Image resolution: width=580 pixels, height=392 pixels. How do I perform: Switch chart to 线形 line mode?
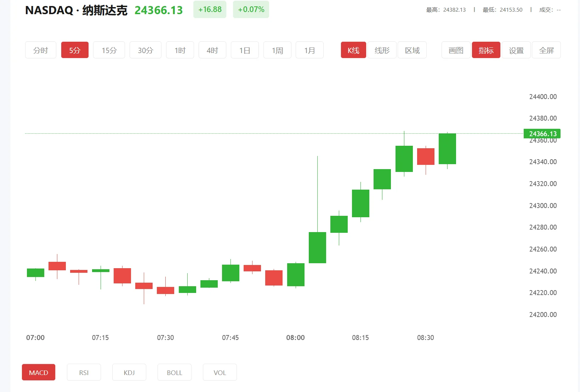382,50
